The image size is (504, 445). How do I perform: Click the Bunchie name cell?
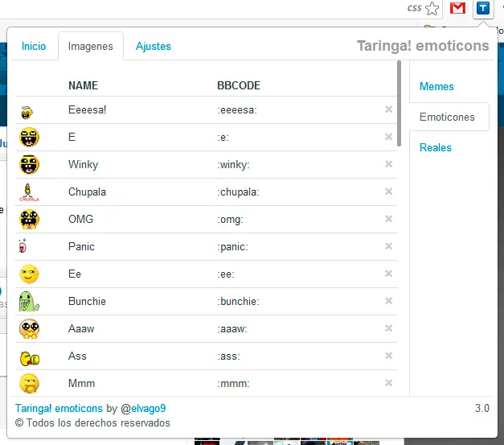87,302
